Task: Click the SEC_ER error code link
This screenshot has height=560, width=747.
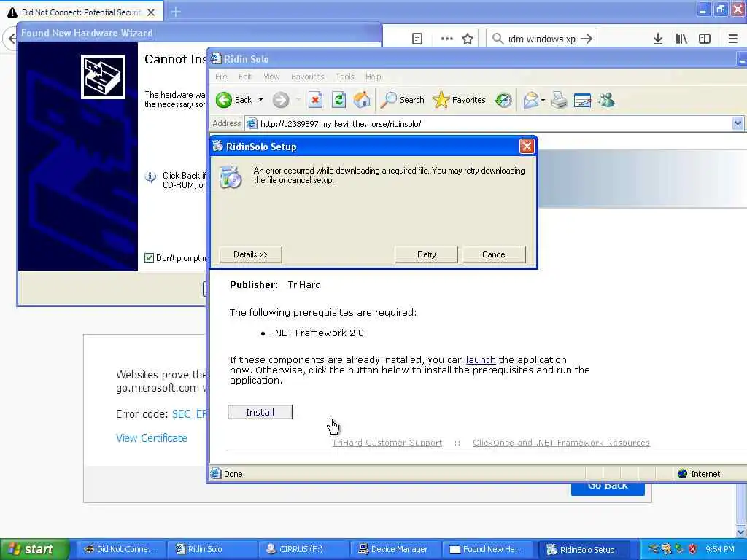Action: click(x=189, y=414)
